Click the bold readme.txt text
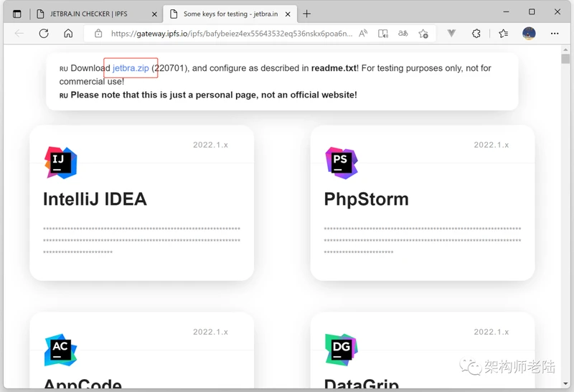 tap(334, 68)
